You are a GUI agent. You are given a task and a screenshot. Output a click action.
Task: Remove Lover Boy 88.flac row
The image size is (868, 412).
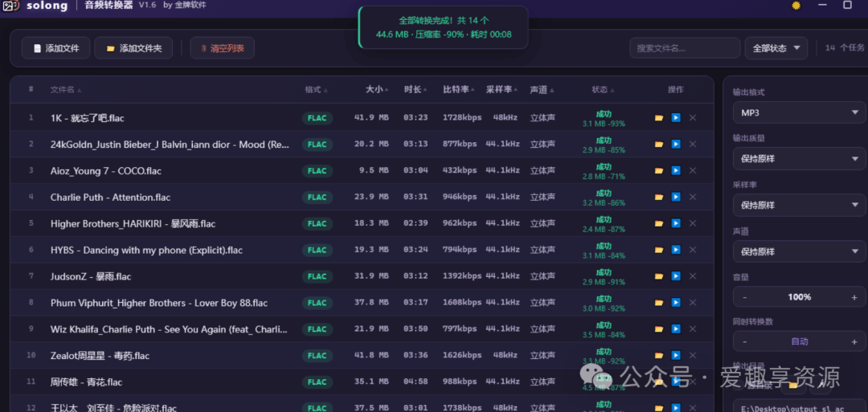[x=693, y=303]
